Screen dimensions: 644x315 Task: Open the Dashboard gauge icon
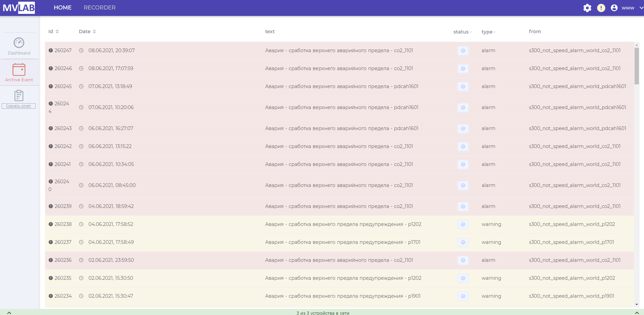19,43
